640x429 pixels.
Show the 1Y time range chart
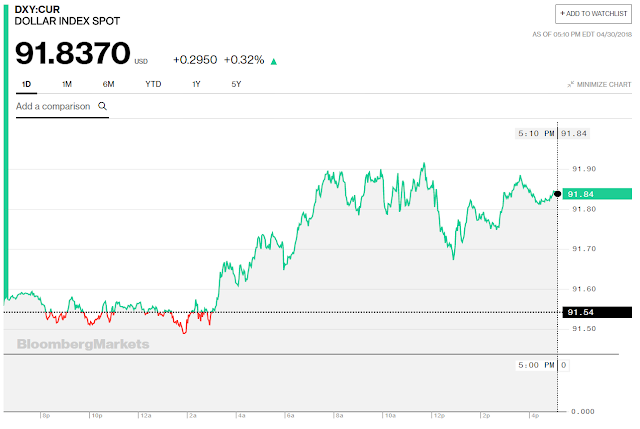[x=196, y=84]
